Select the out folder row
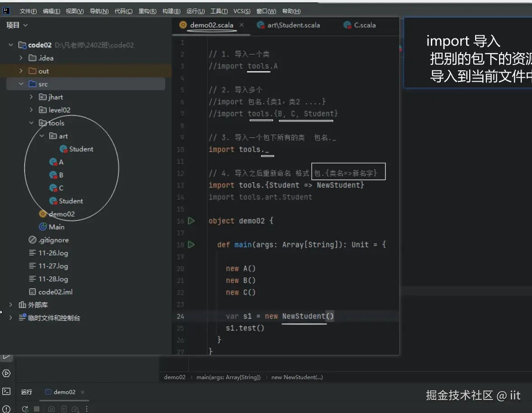This screenshot has width=532, height=413. 85,71
